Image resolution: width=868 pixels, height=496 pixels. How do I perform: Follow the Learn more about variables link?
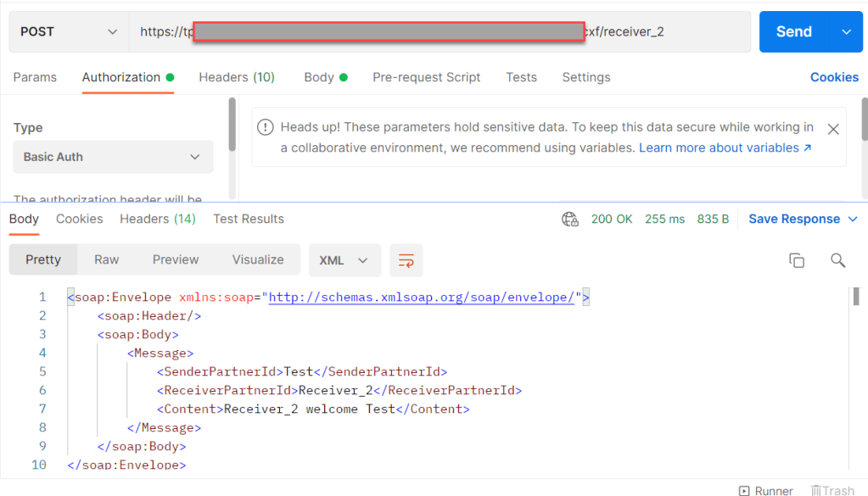click(x=725, y=148)
